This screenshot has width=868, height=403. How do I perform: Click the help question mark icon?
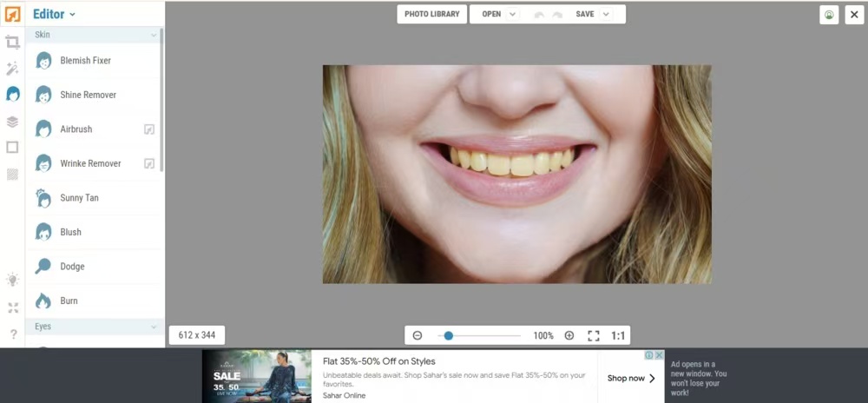pyautogui.click(x=13, y=334)
